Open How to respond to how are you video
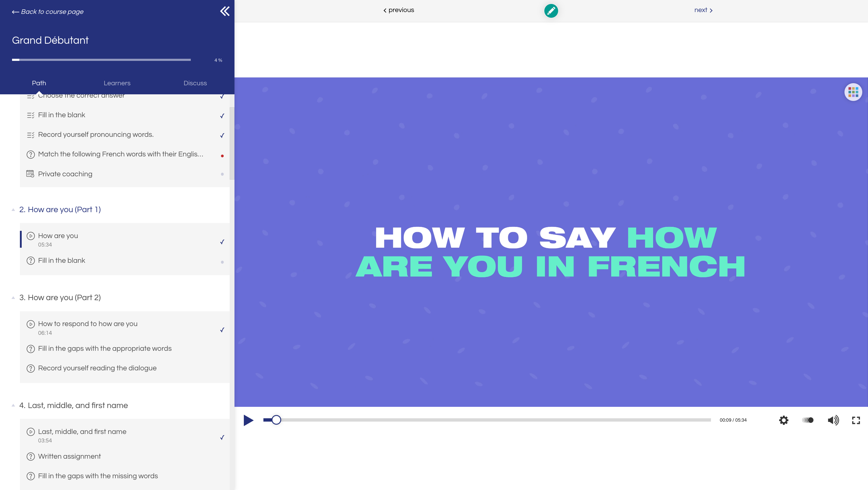This screenshot has width=868, height=490. coord(88,324)
